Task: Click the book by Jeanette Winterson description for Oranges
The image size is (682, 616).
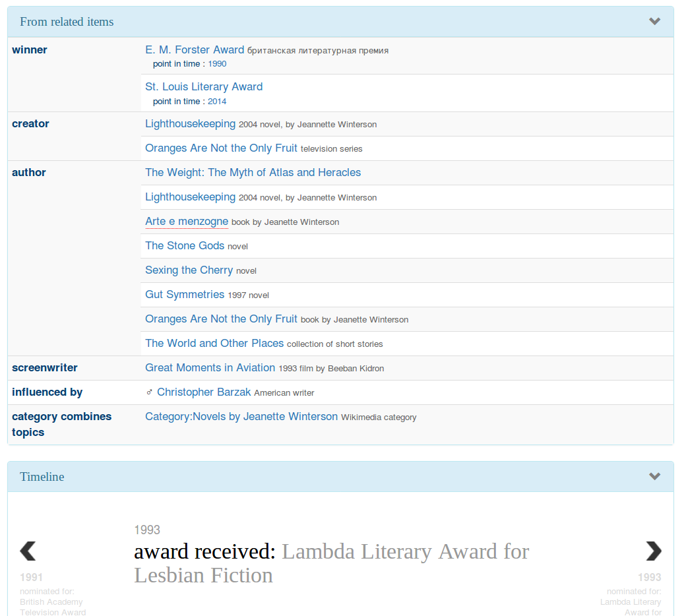Action: click(354, 320)
